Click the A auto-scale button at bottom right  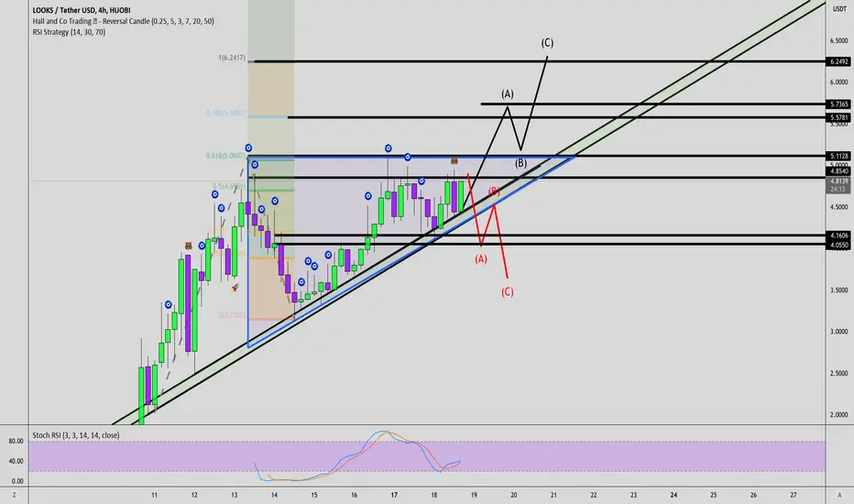pyautogui.click(x=839, y=495)
